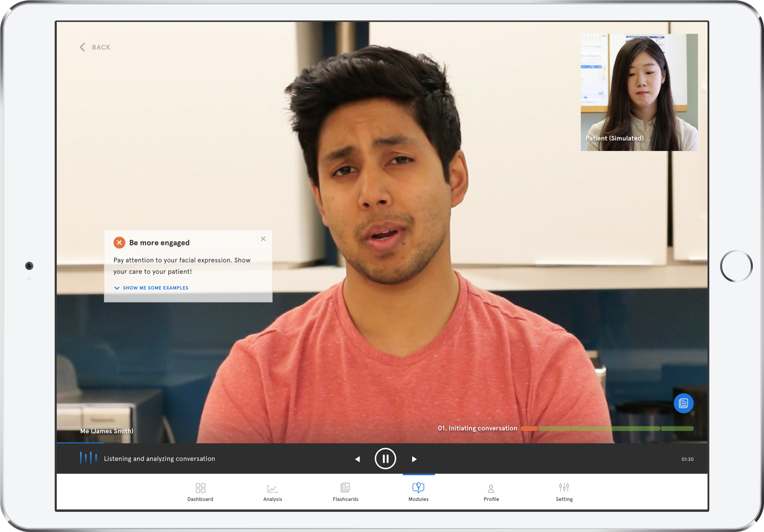
Task: Expand 'Show me some examples' chevron
Action: (117, 288)
